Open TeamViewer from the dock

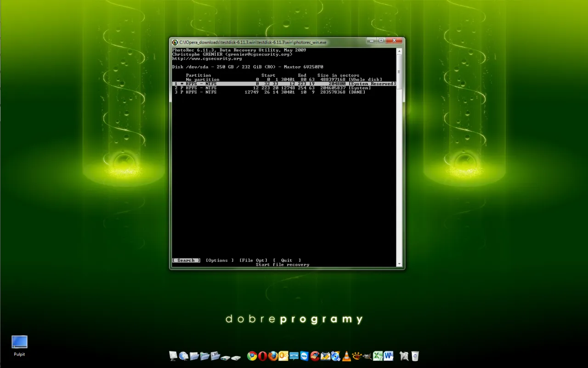[305, 356]
